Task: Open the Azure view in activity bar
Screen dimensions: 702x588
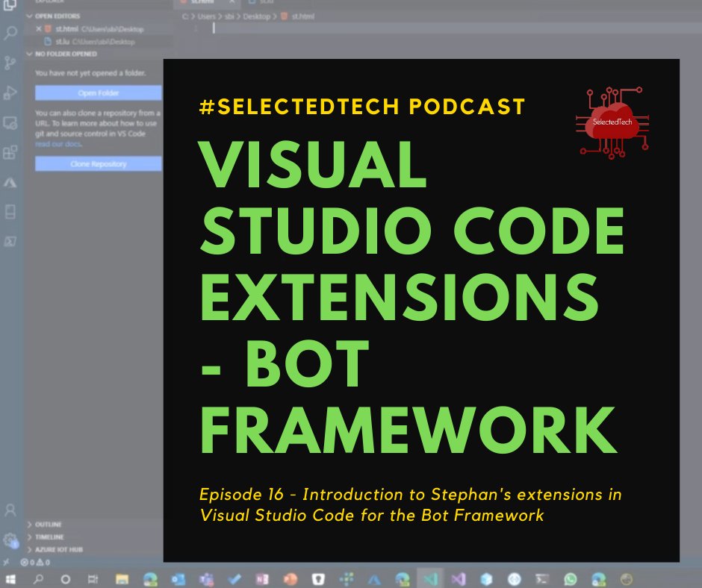Action: (x=10, y=183)
